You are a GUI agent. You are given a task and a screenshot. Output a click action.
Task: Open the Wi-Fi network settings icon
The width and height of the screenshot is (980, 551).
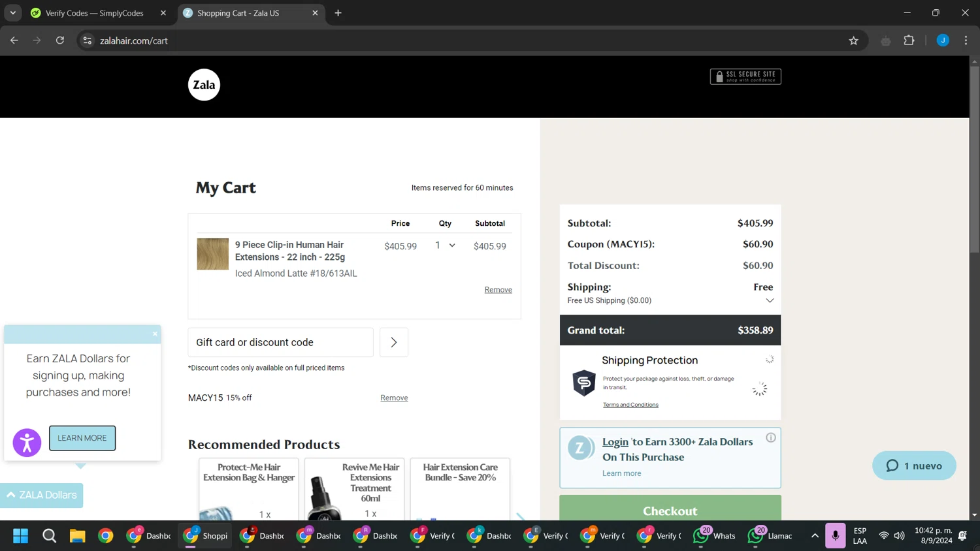883,536
